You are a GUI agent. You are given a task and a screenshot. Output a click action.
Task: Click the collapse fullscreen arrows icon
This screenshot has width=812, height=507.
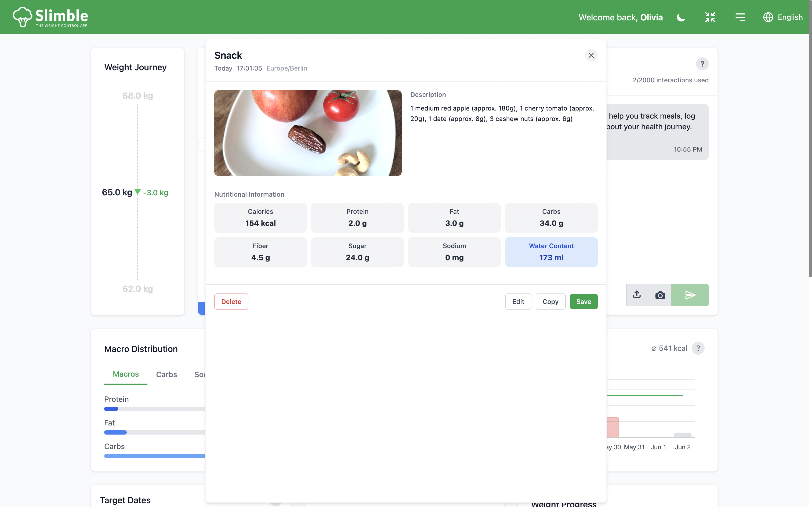[x=710, y=17]
